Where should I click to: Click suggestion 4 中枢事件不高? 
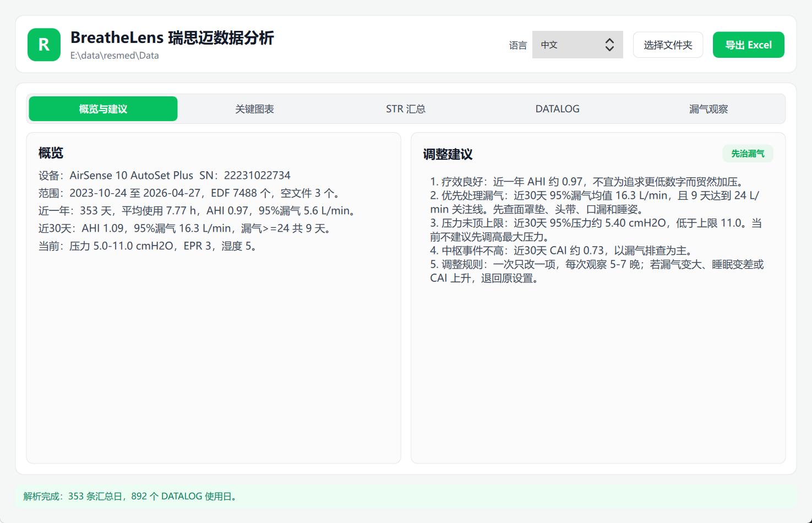[x=563, y=250]
